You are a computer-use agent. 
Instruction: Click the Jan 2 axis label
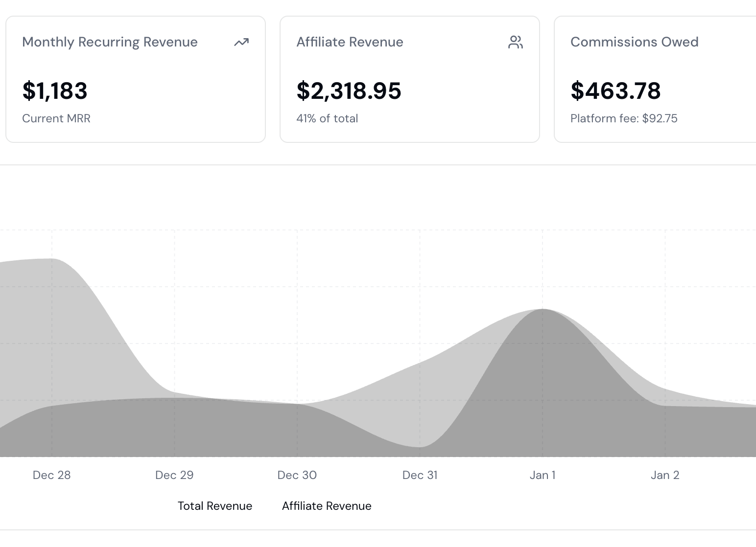tap(664, 475)
